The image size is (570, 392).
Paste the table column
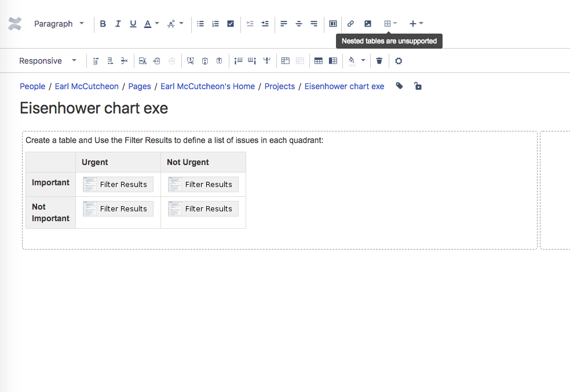[219, 61]
